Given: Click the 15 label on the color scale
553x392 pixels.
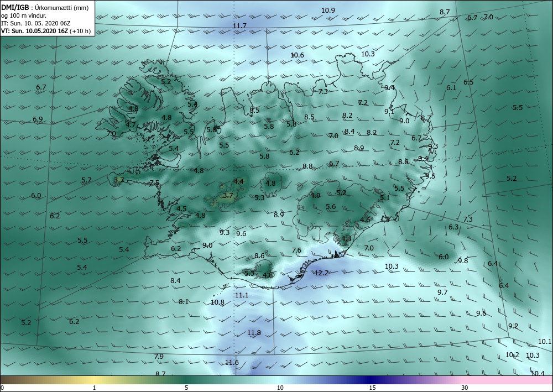Looking at the screenshot, I should point(372,388).
